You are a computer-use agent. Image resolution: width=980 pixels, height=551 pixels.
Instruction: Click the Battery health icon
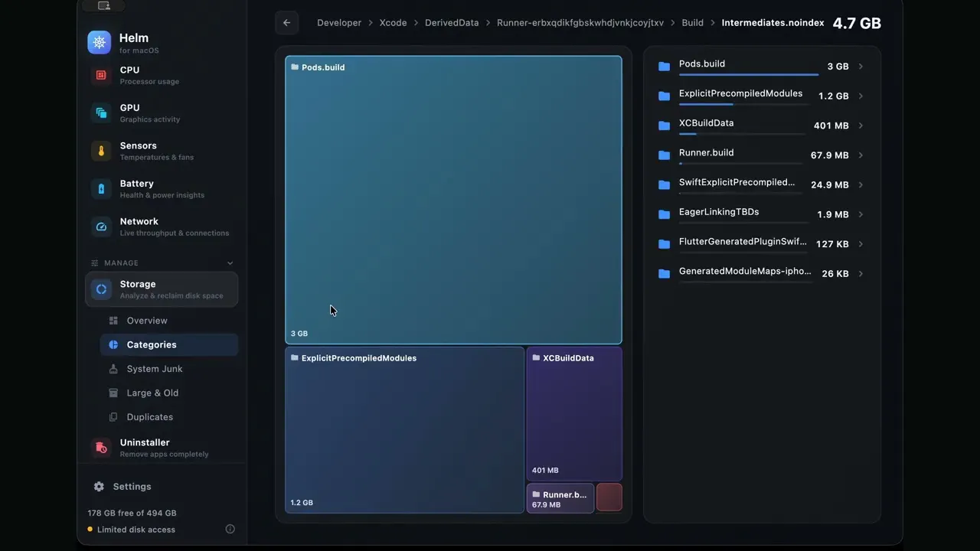coord(101,189)
